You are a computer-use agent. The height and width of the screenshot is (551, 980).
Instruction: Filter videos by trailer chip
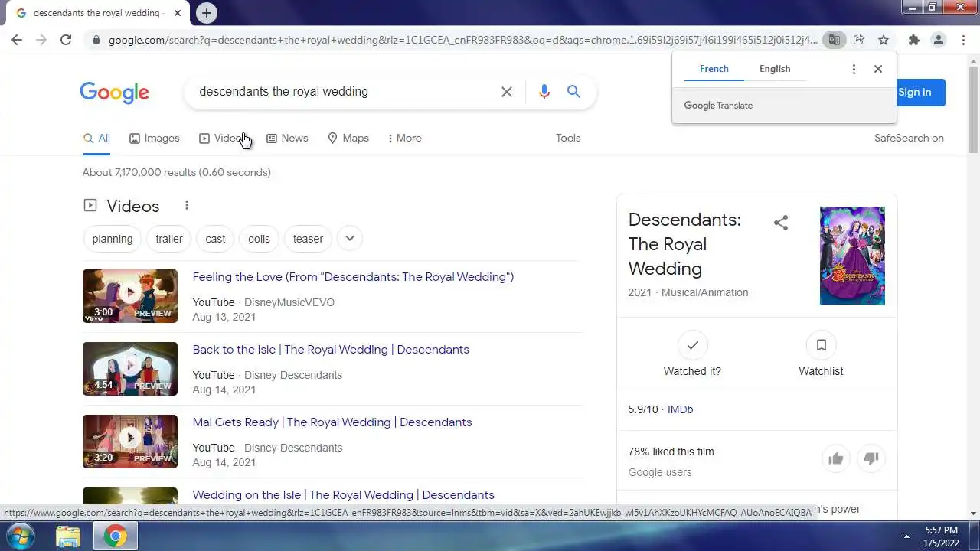click(x=169, y=239)
